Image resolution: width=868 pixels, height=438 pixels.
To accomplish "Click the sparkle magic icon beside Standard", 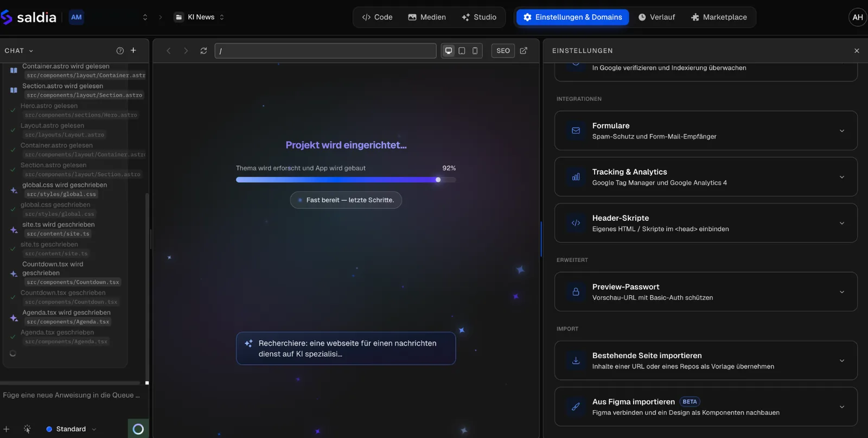I will pos(27,429).
